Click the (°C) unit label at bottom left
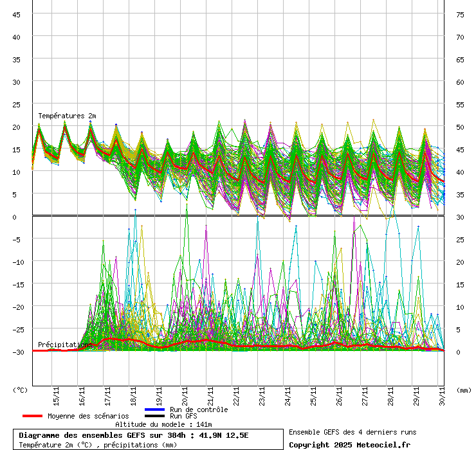 [21, 390]
